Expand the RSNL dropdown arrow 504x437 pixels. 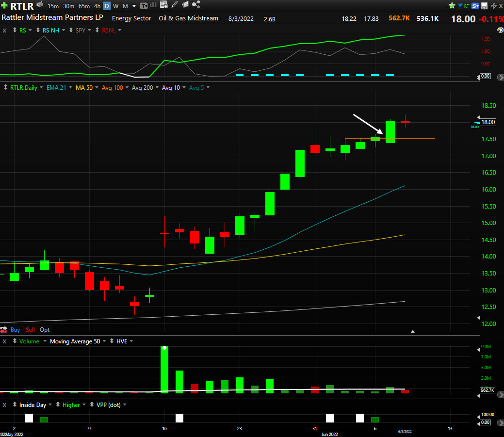coord(120,30)
